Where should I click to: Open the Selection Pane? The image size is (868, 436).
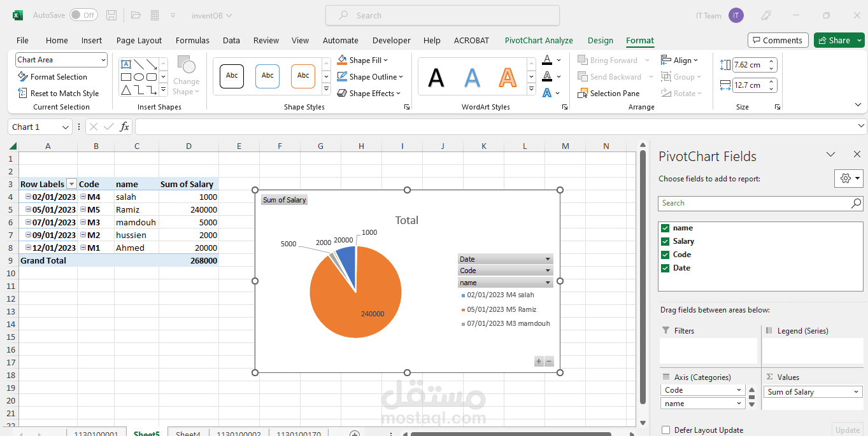tap(607, 93)
